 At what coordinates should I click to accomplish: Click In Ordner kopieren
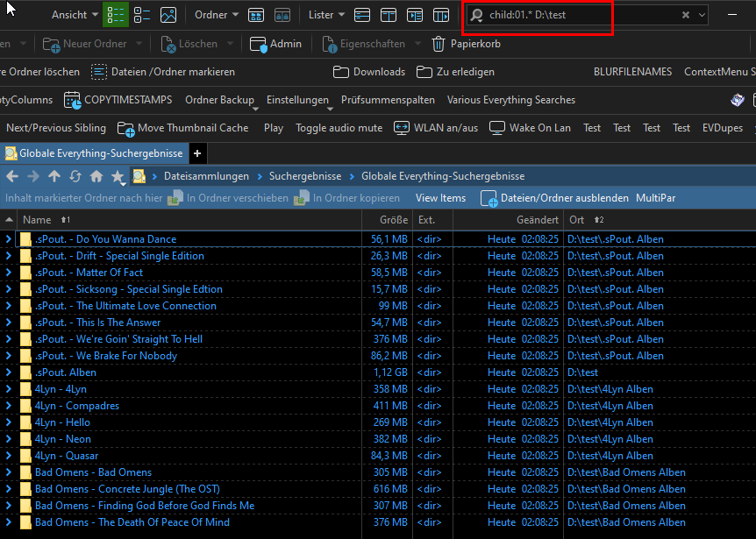(x=346, y=198)
